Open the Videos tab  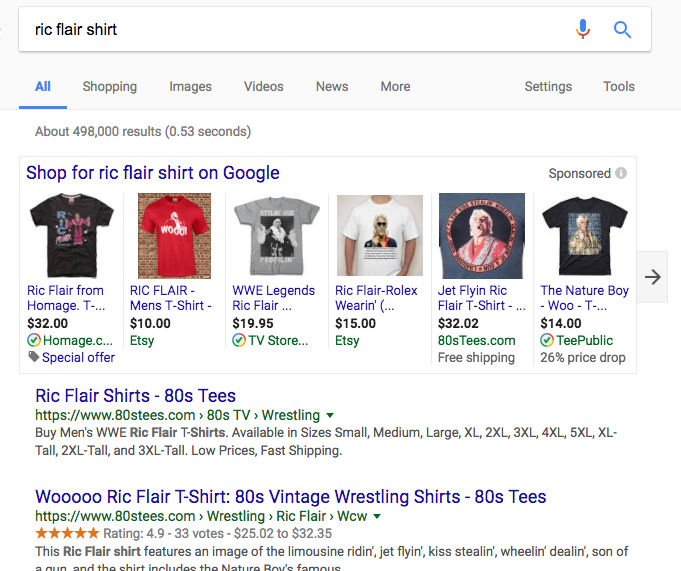263,86
